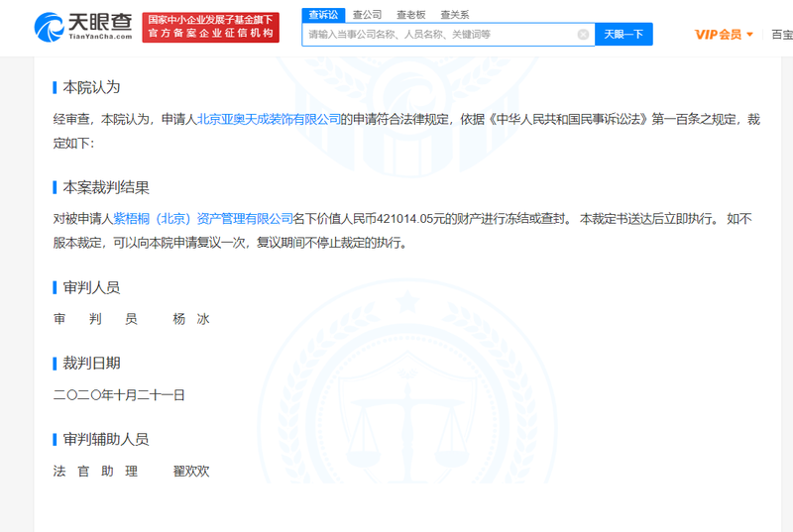Open 紫梧桐（北京）资产管理有限公司 link
The width and height of the screenshot is (793, 532).
click(203, 219)
